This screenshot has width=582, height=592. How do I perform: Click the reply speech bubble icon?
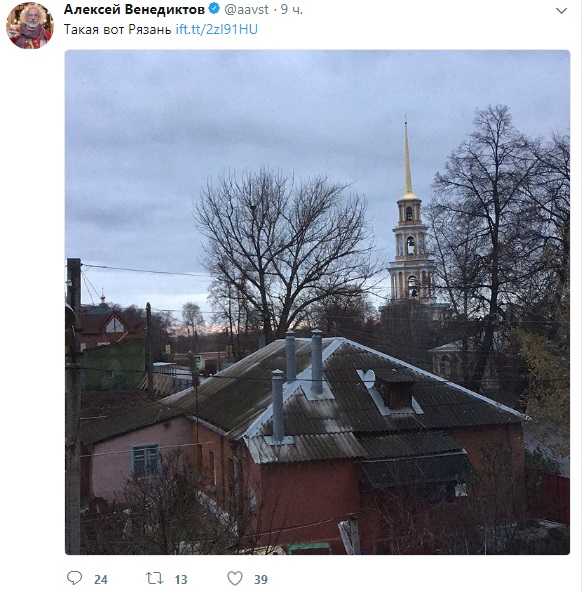click(x=74, y=578)
